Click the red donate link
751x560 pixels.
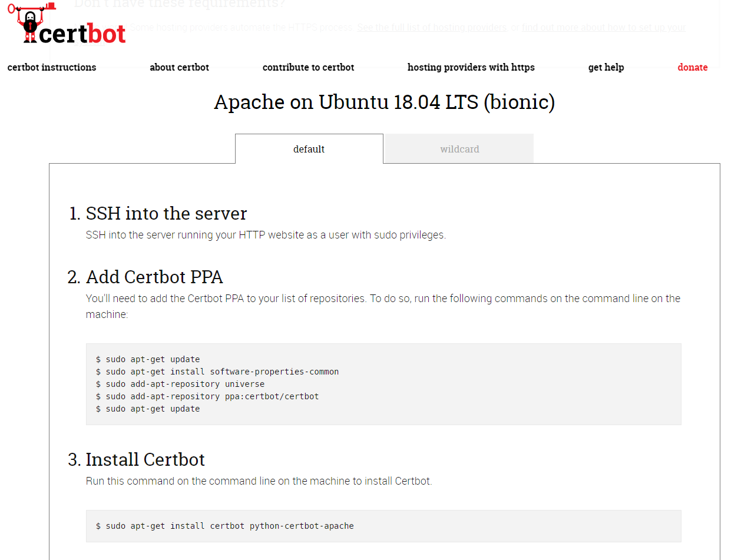point(693,67)
